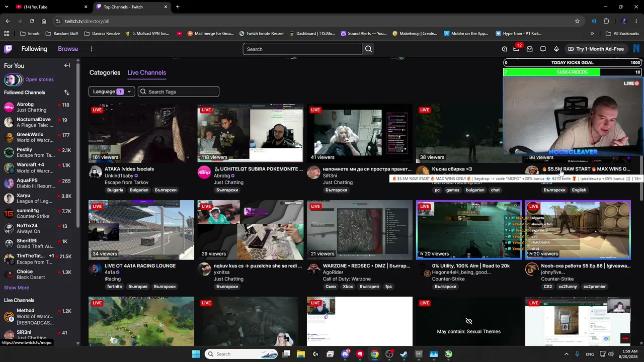Expand followed channels with Show More
Image resolution: width=644 pixels, height=362 pixels.
click(17, 288)
